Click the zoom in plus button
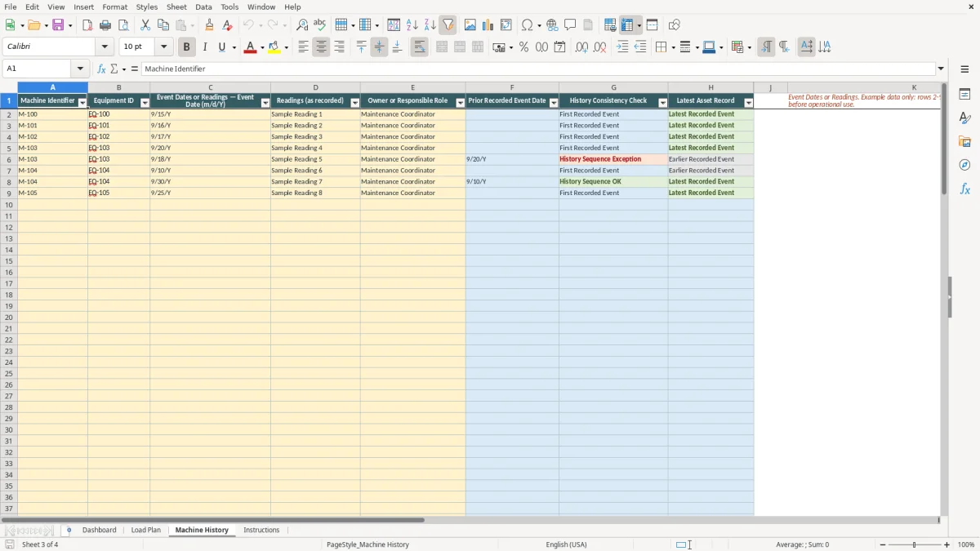This screenshot has height=551, width=980. (x=947, y=544)
